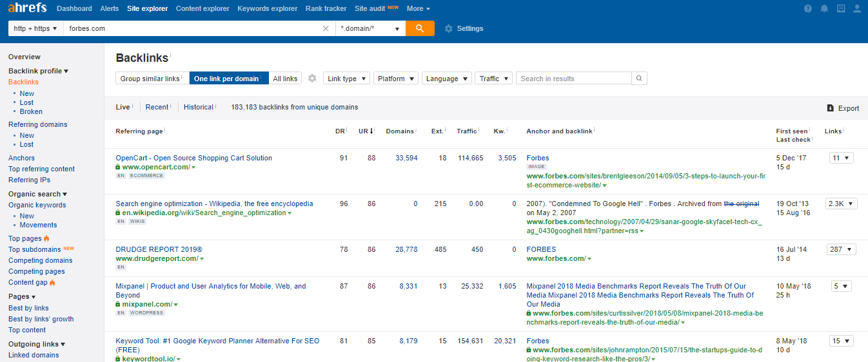Go to Content explorer

pos(202,8)
